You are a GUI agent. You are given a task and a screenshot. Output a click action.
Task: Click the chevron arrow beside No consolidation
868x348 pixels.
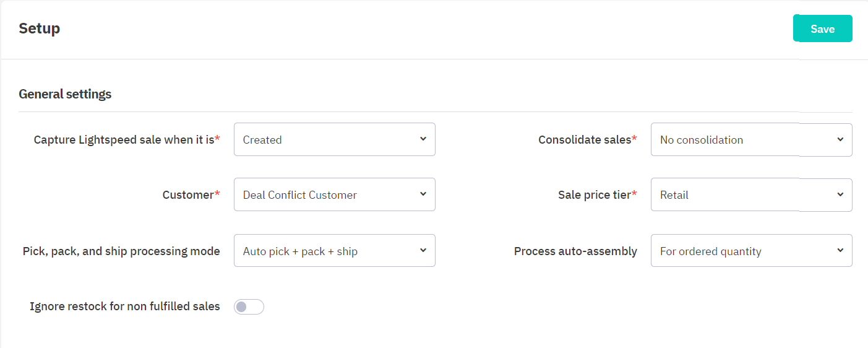point(840,139)
